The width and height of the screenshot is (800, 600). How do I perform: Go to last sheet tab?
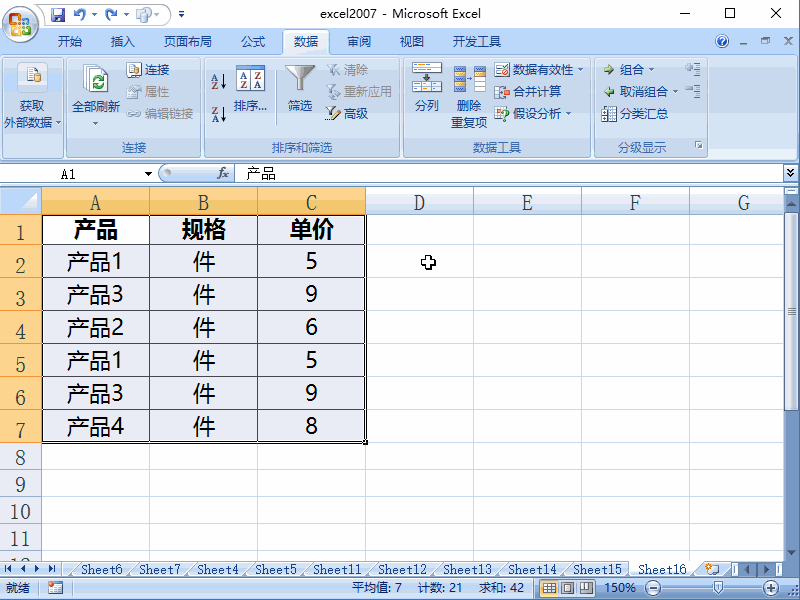click(x=52, y=568)
